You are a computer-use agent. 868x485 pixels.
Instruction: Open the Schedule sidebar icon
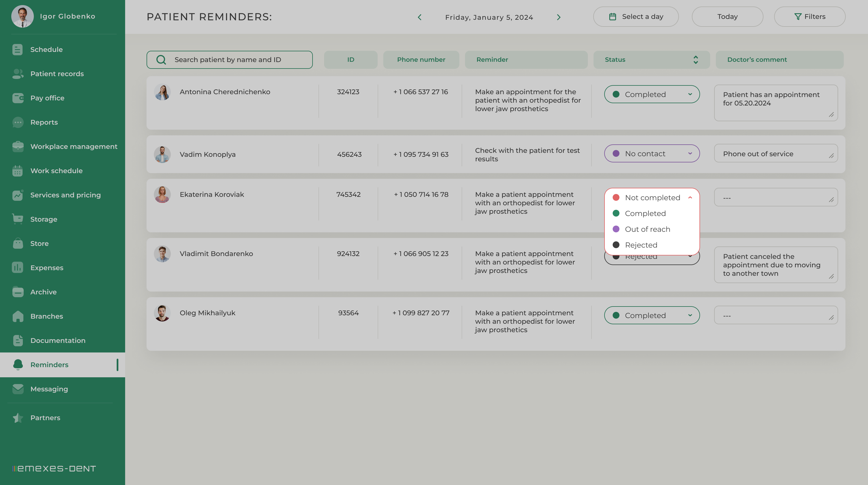point(17,50)
